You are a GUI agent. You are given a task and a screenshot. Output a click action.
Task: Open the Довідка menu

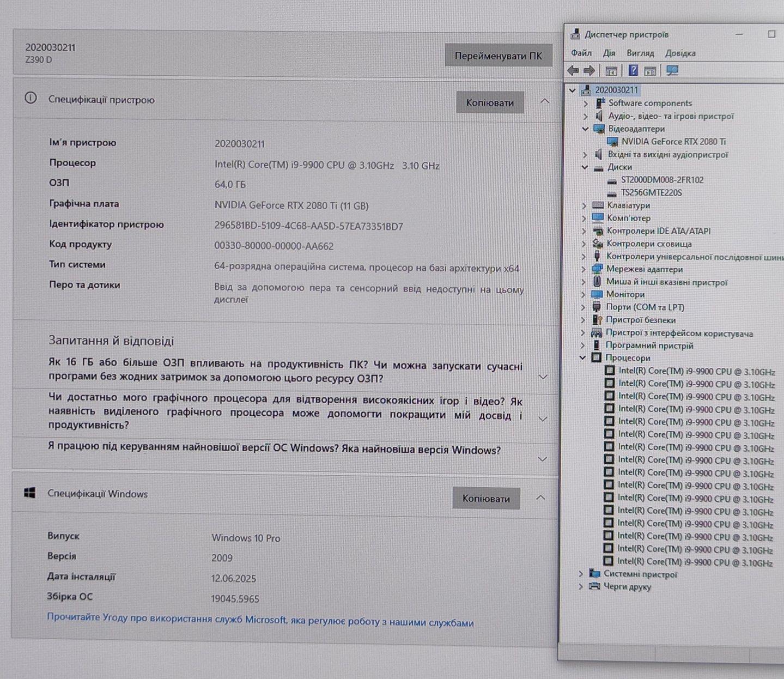point(680,53)
